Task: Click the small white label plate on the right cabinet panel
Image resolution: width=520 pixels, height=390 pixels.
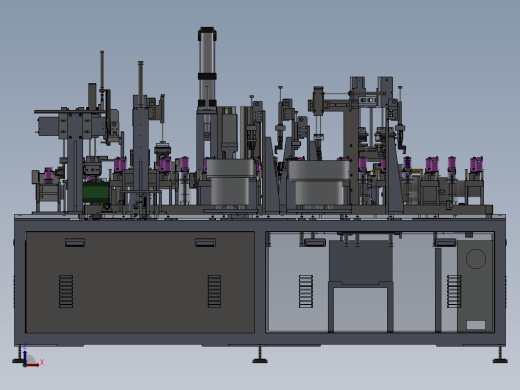Action: [x=476, y=325]
